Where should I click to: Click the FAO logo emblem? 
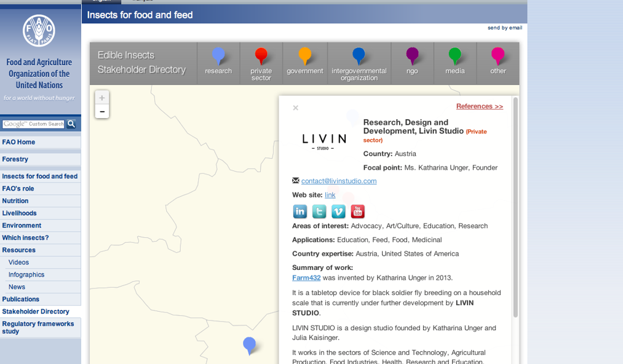tap(39, 31)
